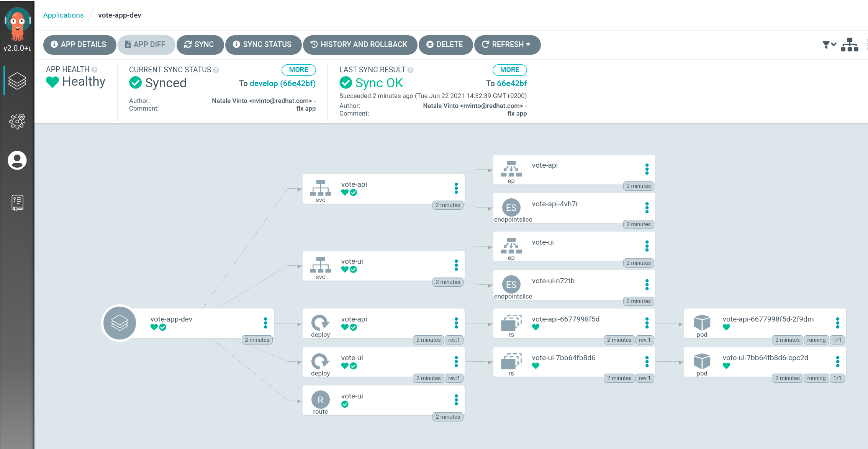
Task: Click the vote-ui route node icon
Action: (320, 400)
